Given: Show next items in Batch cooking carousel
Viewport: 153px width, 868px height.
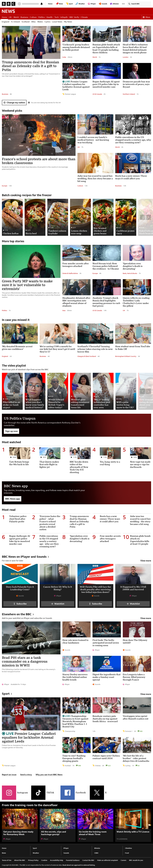Looking at the screenshot, I should pos(148,217).
